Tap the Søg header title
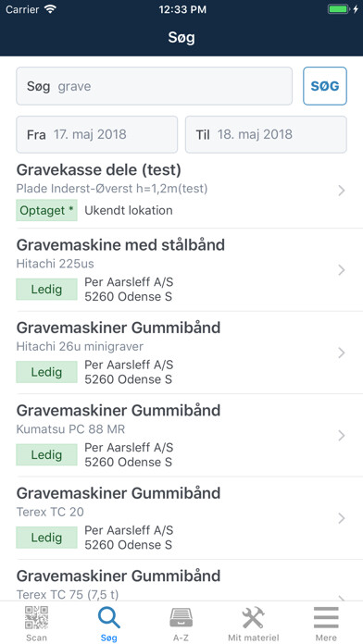Image resolution: width=363 pixels, height=644 pixels. tap(181, 37)
